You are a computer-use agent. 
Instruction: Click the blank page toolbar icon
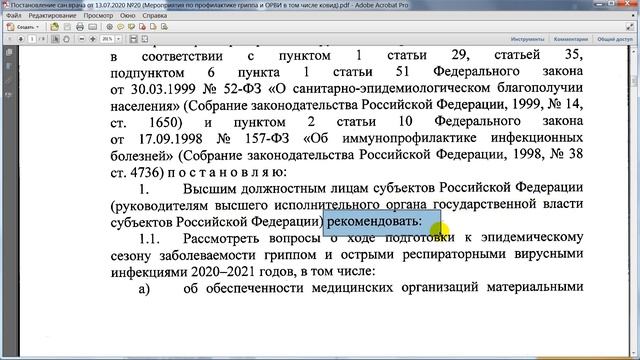pyautogui.click(x=153, y=27)
